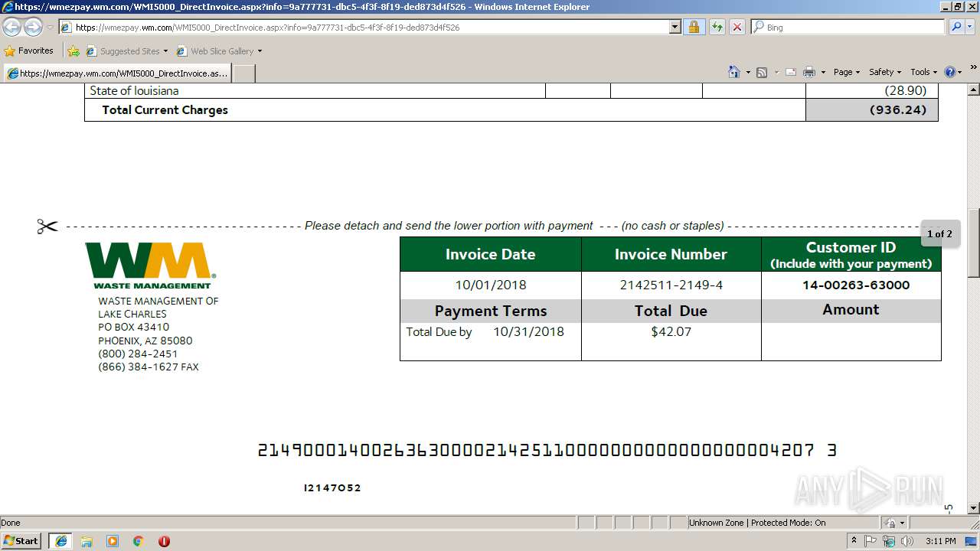
Task: Open the Page menu
Action: pyautogui.click(x=846, y=72)
